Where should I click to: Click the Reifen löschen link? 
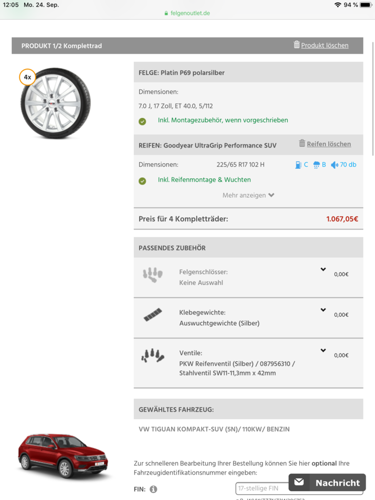pos(329,144)
